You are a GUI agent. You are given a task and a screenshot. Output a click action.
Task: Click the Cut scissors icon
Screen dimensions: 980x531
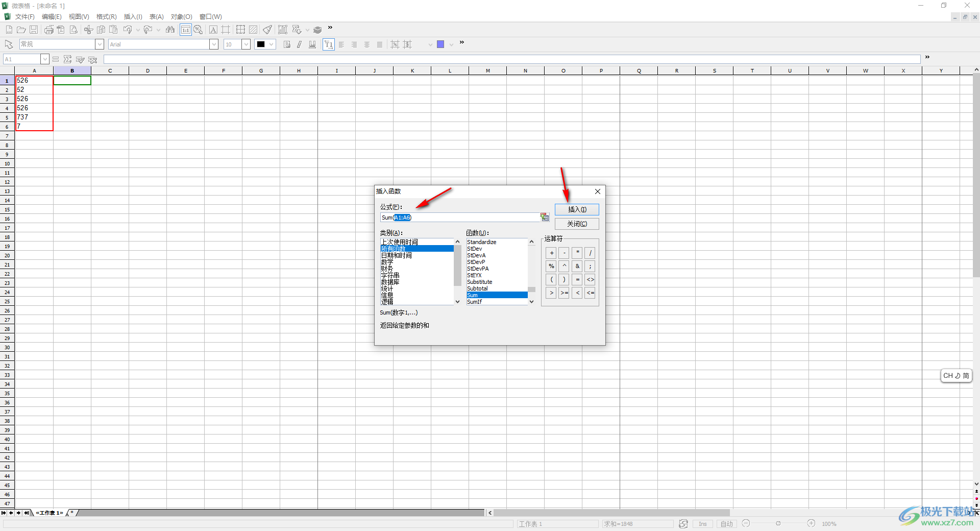89,30
